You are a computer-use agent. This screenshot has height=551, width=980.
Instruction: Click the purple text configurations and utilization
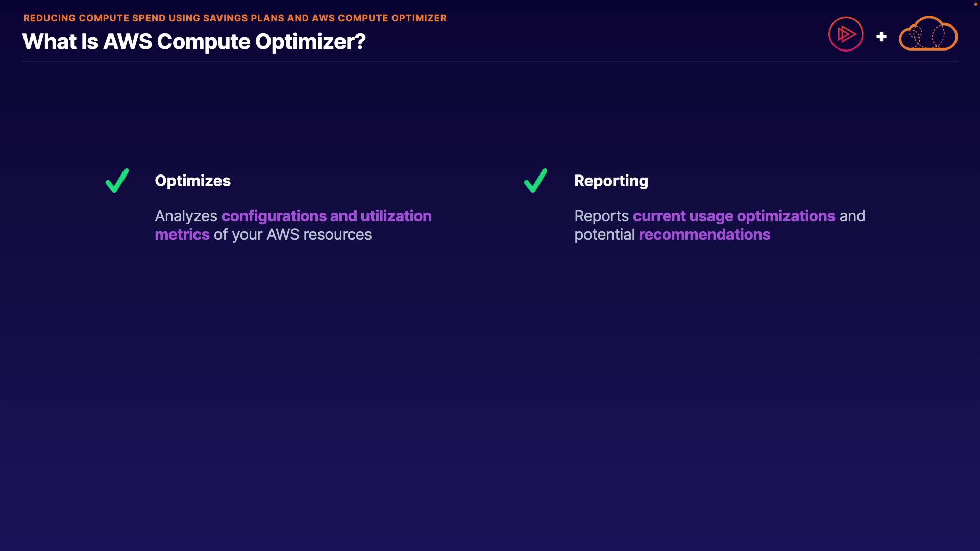pos(326,216)
